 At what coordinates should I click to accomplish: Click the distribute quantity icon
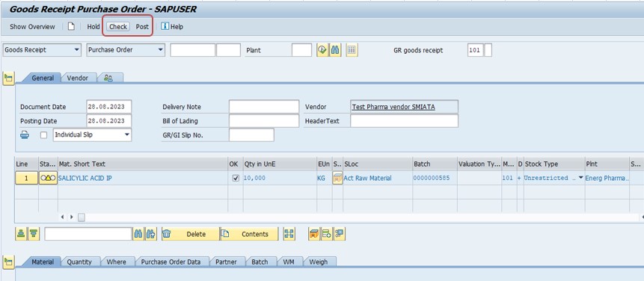pos(340,234)
